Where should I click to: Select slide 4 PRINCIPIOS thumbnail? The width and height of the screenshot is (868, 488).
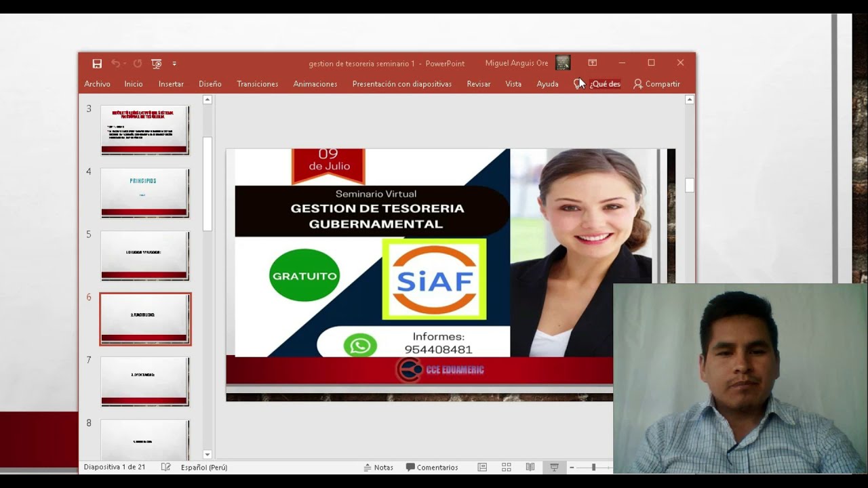145,192
